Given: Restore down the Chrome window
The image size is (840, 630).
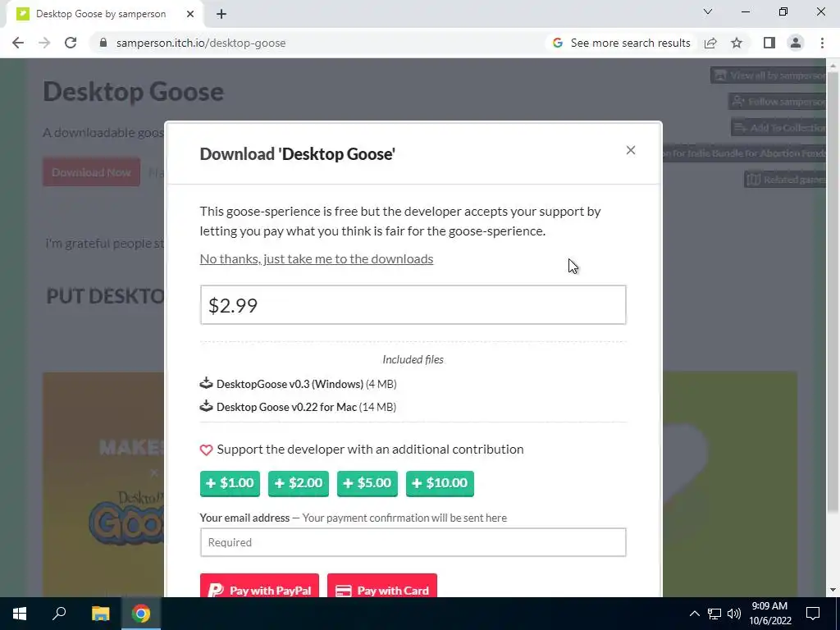Looking at the screenshot, I should coord(783,11).
